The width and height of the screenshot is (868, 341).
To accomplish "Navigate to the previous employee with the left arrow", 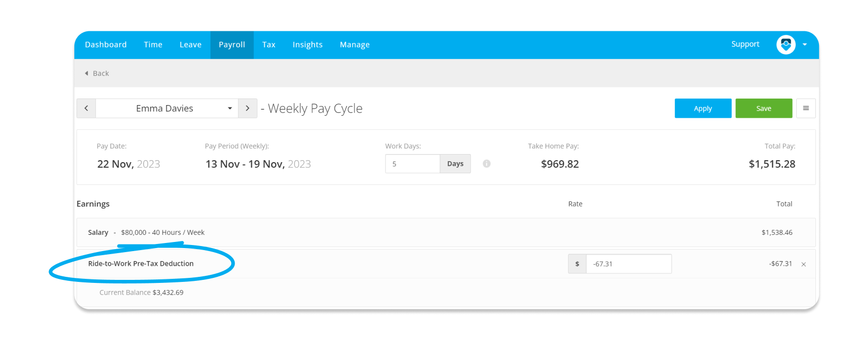I will tap(85, 108).
